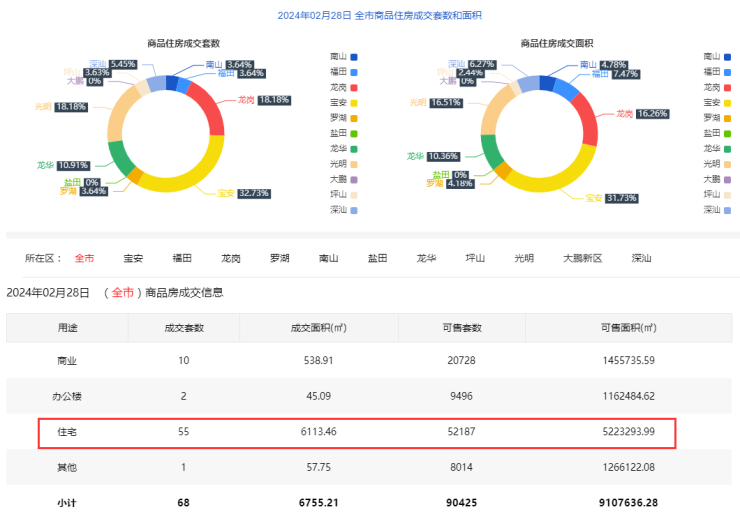Switch to 龙华 district tab

[427, 258]
